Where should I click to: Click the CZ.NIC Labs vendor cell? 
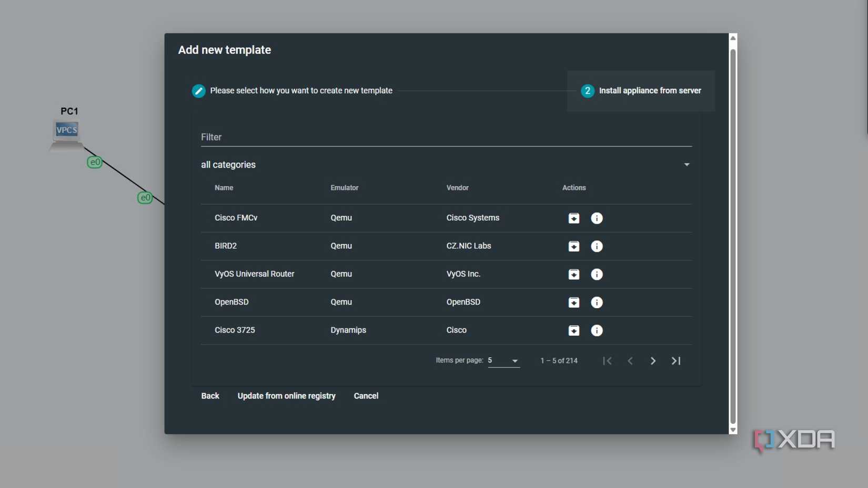469,246
